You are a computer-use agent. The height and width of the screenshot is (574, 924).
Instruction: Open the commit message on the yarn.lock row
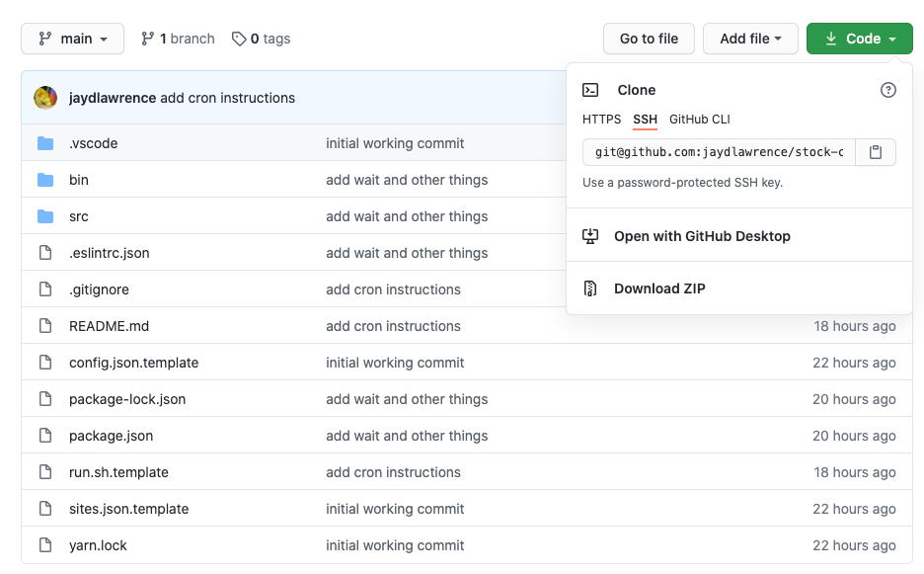click(x=395, y=545)
